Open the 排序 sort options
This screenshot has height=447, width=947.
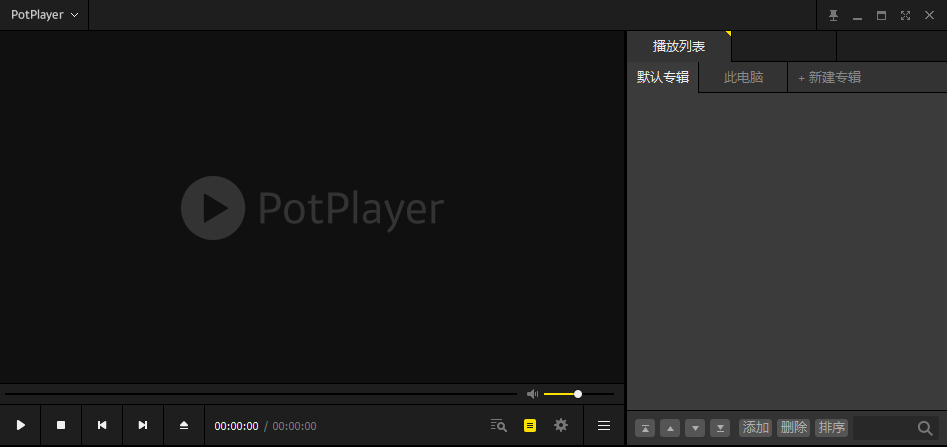click(831, 428)
